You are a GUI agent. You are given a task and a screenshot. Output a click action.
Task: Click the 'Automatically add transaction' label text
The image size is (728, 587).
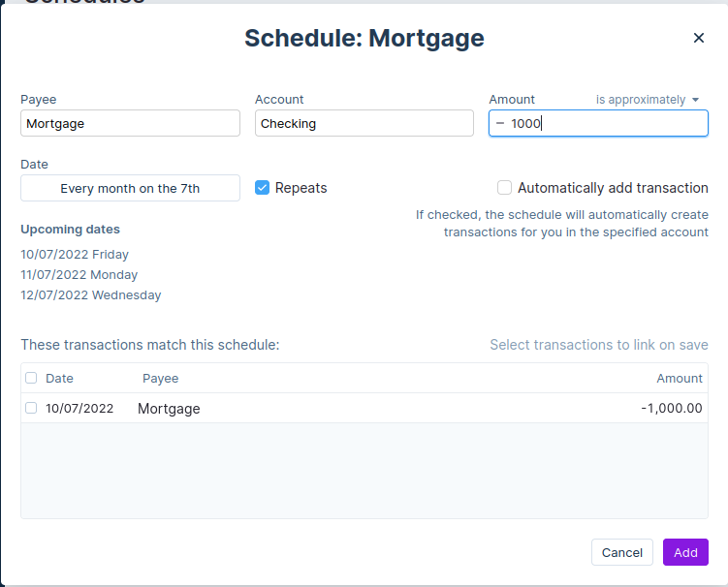point(613,188)
